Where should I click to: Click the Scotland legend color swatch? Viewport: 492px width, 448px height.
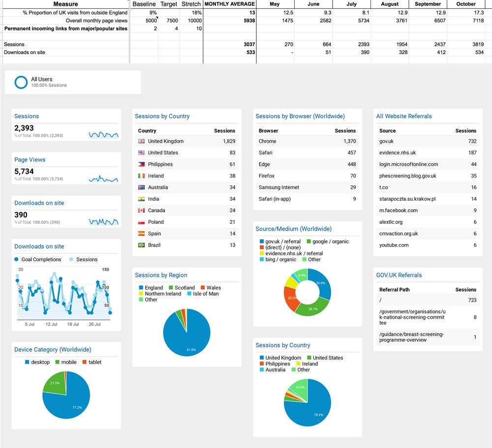click(x=171, y=288)
